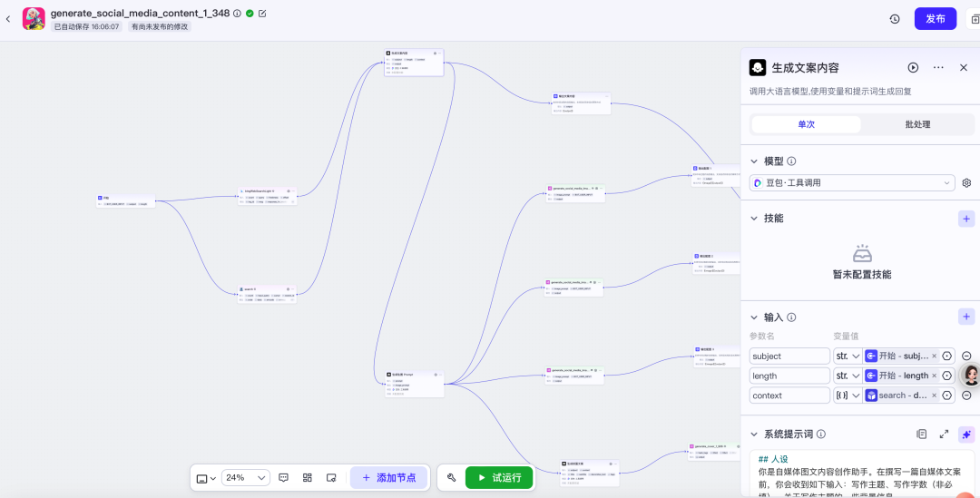The image size is (980, 498).
Task: Click AI optimize icon for system prompt
Action: pyautogui.click(x=966, y=435)
